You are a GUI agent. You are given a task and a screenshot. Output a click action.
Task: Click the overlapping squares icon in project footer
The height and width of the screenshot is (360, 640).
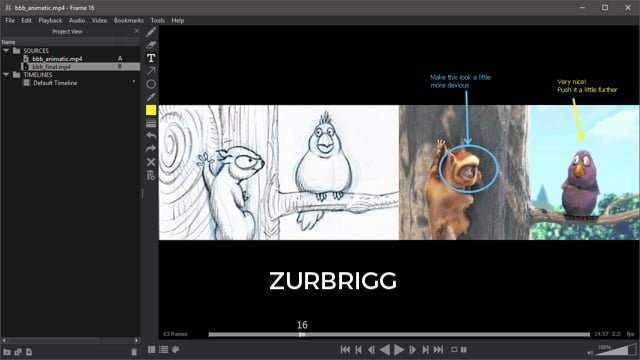pyautogui.click(x=18, y=352)
